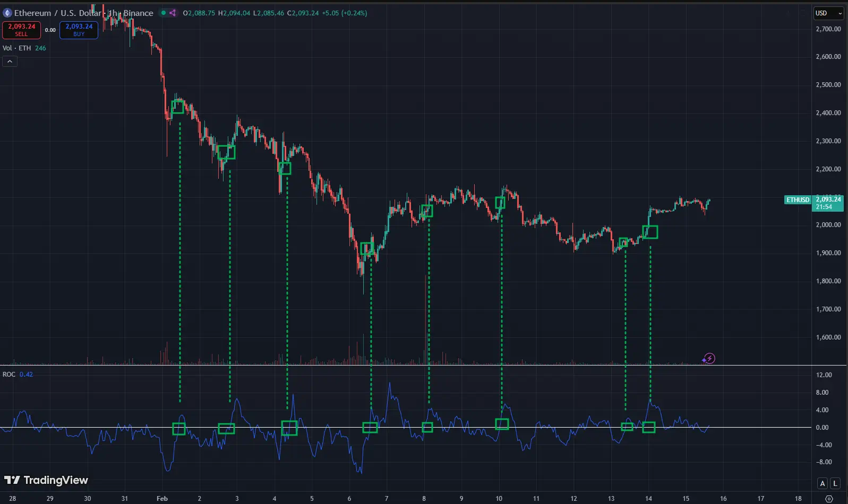848x504 pixels.
Task: Collapse the indicator legend with the chevron
Action: pos(10,62)
